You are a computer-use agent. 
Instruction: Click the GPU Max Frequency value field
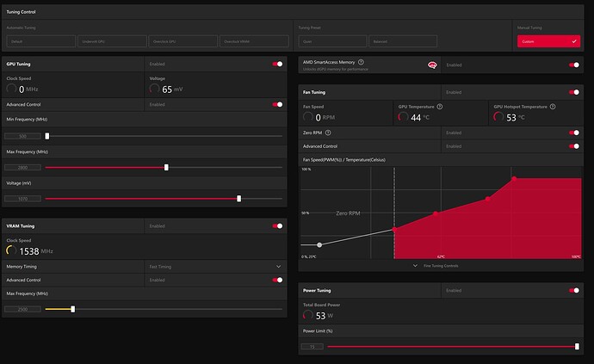point(22,168)
